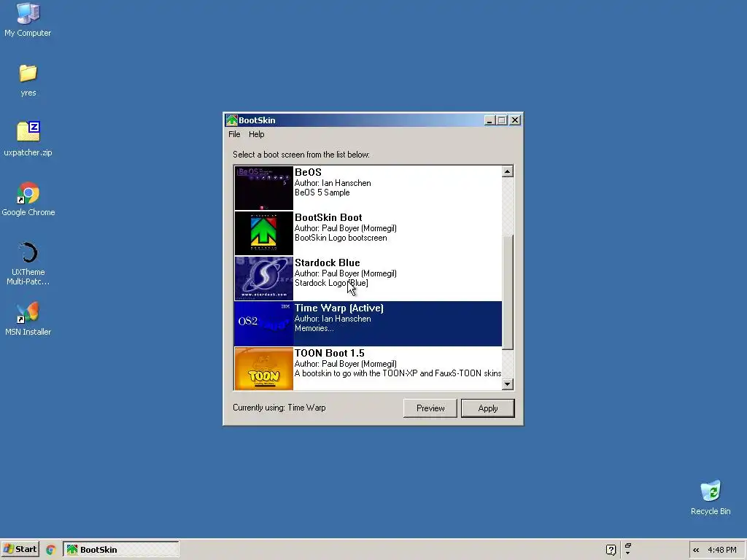The height and width of the screenshot is (560, 747).
Task: Select the uxpatcher.zip archive icon
Action: (x=28, y=131)
